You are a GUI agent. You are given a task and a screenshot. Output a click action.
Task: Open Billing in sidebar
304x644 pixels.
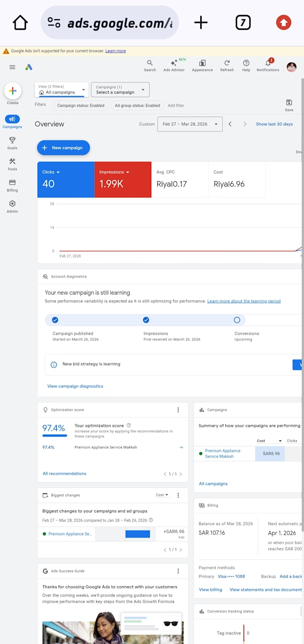(x=13, y=186)
